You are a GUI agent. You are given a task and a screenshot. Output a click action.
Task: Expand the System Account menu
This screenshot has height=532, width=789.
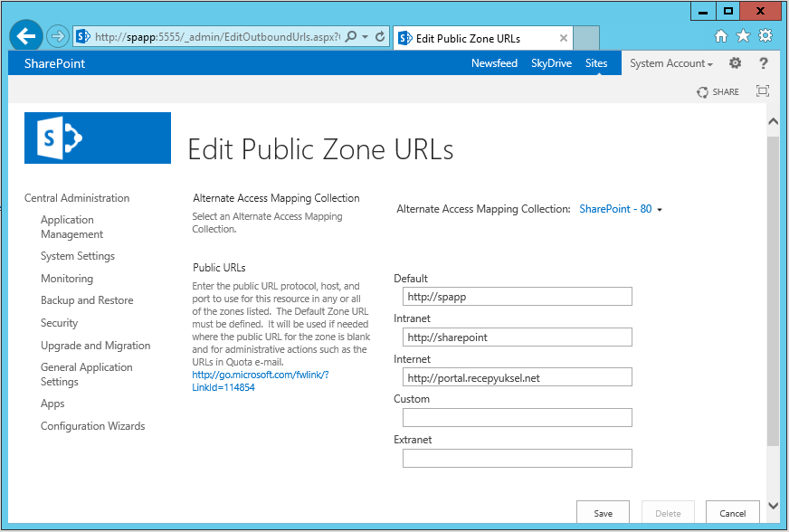(671, 63)
